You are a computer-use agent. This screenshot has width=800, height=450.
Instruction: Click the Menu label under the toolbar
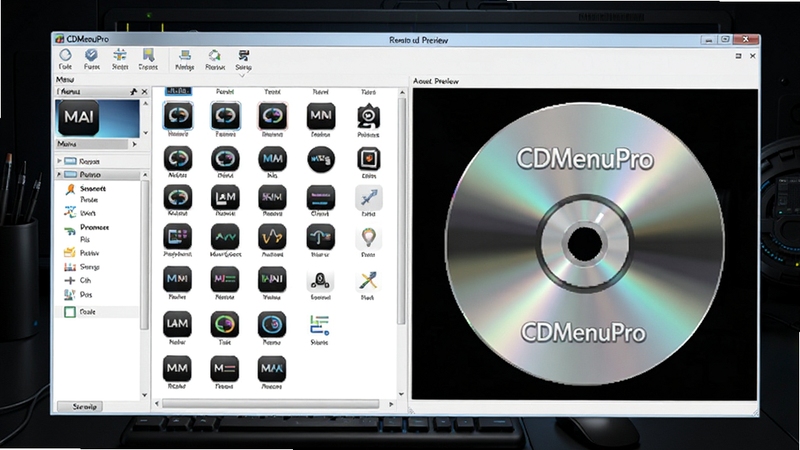(65, 80)
